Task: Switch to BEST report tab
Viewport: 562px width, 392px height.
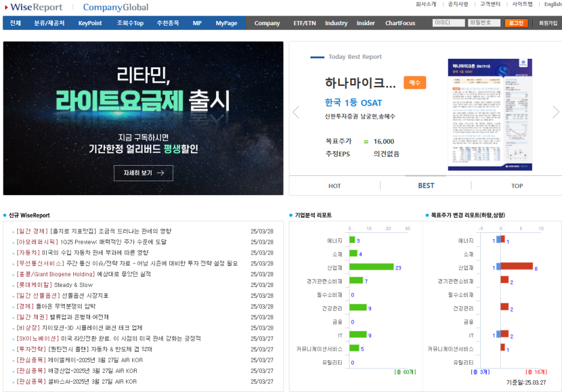Action: 426,185
